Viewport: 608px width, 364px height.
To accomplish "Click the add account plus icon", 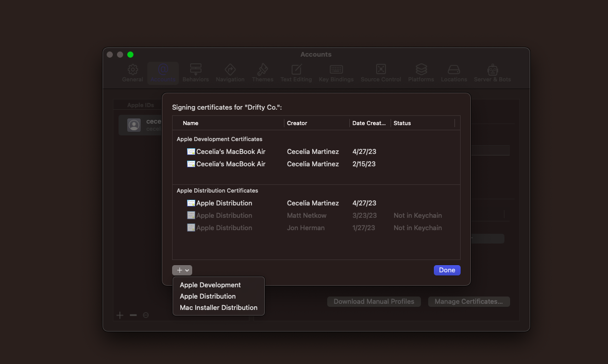I will (x=120, y=315).
